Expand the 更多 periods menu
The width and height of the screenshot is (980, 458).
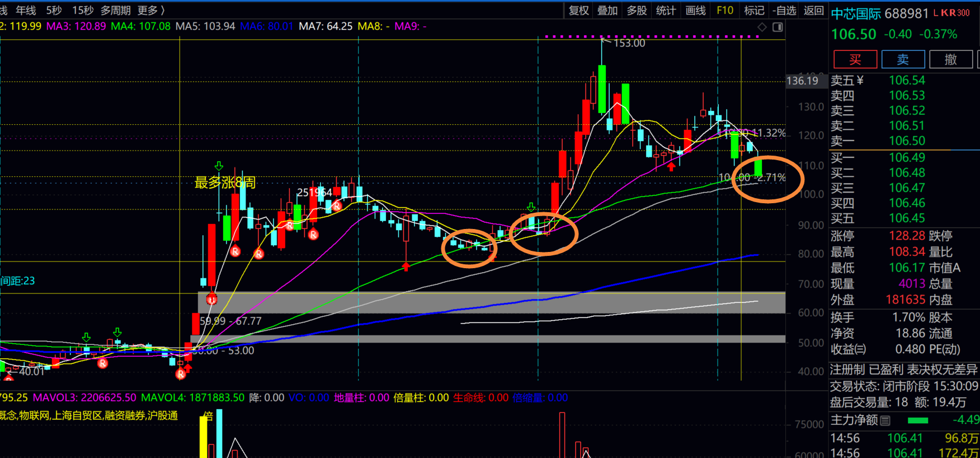150,10
